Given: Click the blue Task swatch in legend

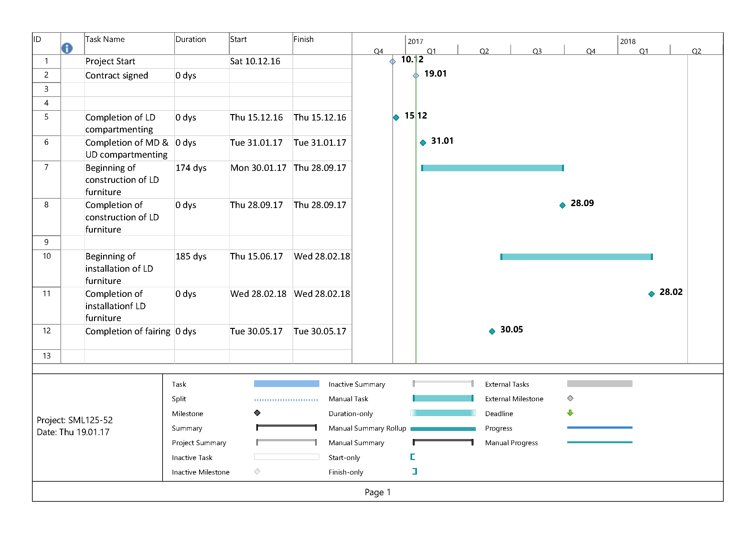Looking at the screenshot, I should (x=286, y=384).
